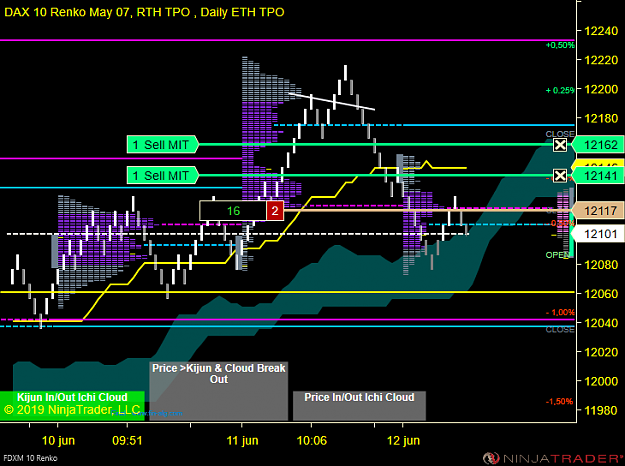Click the 12000 price axis label
The image size is (625, 466).
click(x=601, y=381)
